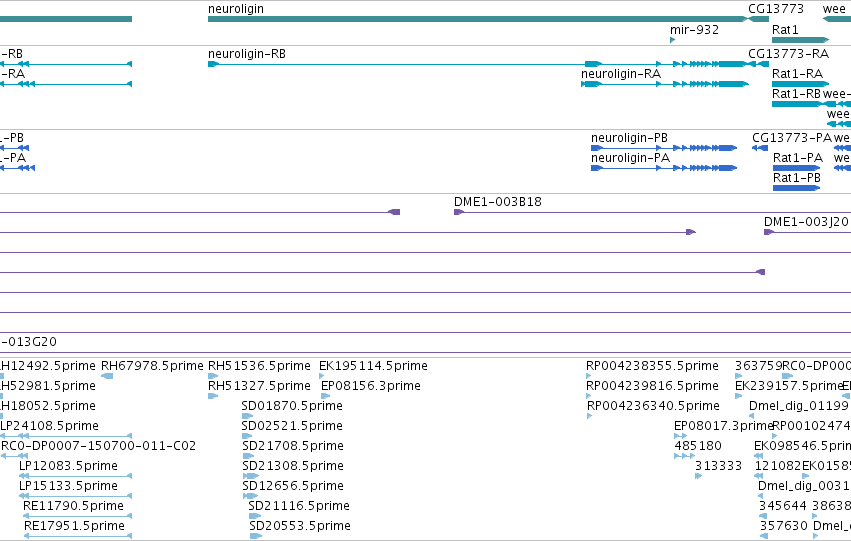This screenshot has height=541, width=851.
Task: Click the 345644 feature label
Action: (783, 506)
